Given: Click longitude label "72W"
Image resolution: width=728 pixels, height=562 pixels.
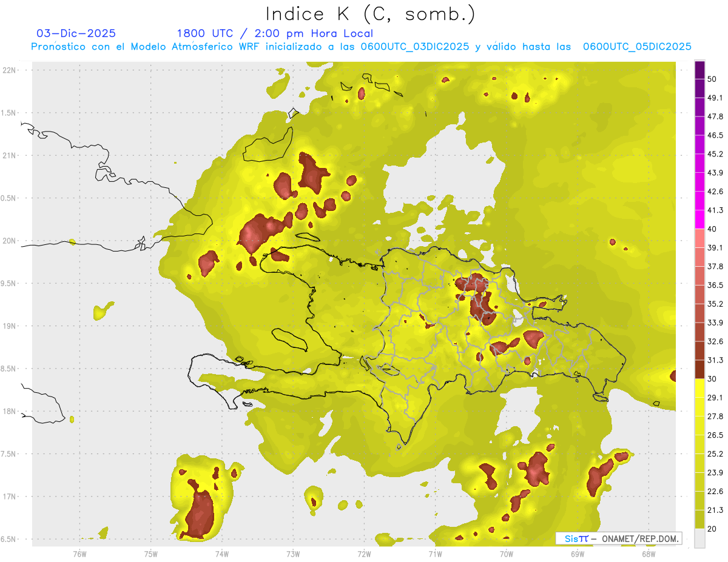Looking at the screenshot, I should (x=364, y=554).
